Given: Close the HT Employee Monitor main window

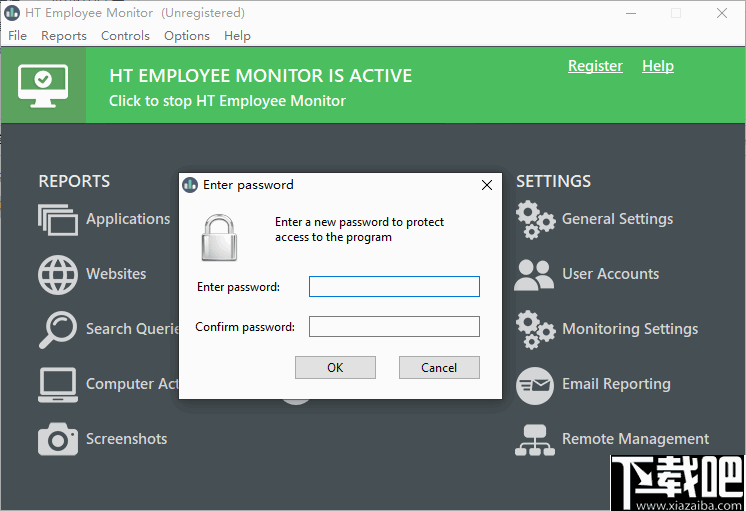Looking at the screenshot, I should [x=722, y=13].
